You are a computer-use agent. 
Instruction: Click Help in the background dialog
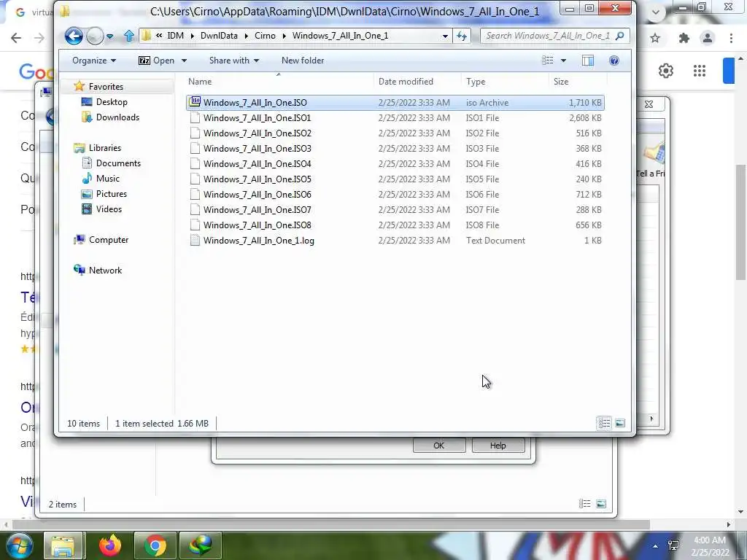point(498,446)
